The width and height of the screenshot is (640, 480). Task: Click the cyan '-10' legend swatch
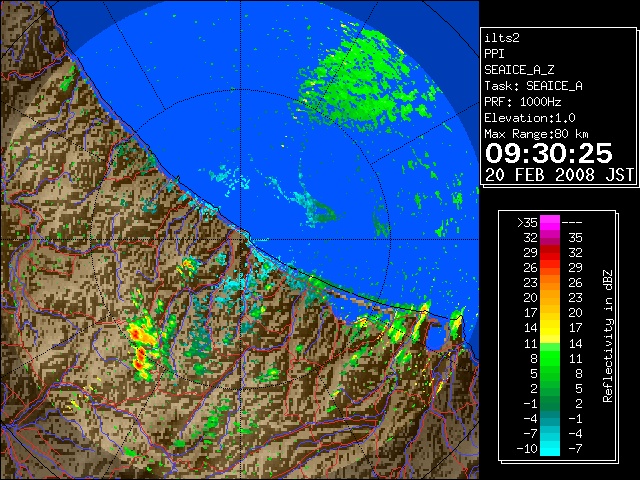(550, 449)
